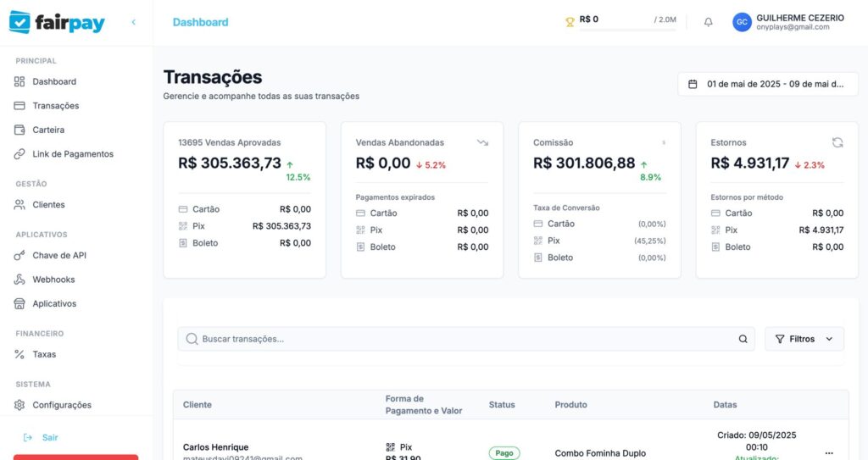Click the Pix row in Vendas Aprovadas
This screenshot has width=868, height=460.
[245, 226]
